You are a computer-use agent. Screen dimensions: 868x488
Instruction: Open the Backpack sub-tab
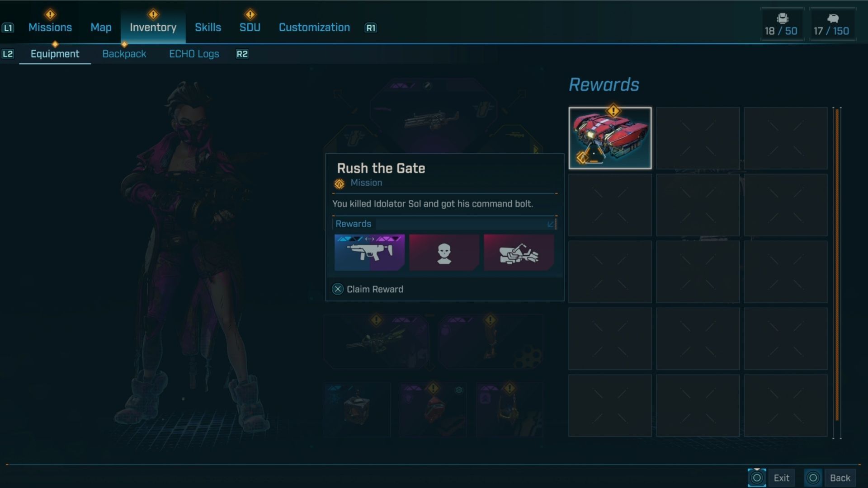[124, 54]
